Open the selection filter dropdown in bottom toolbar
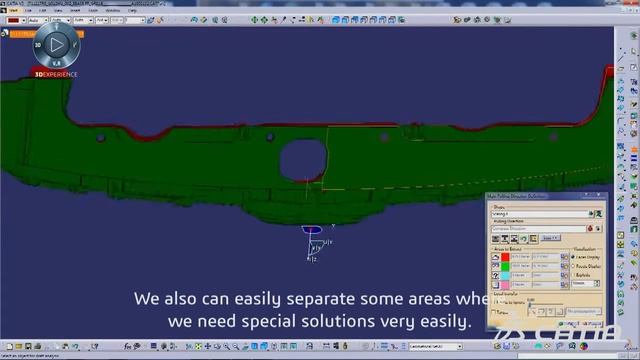Image resolution: width=640 pixels, height=360 pixels. click(436, 347)
